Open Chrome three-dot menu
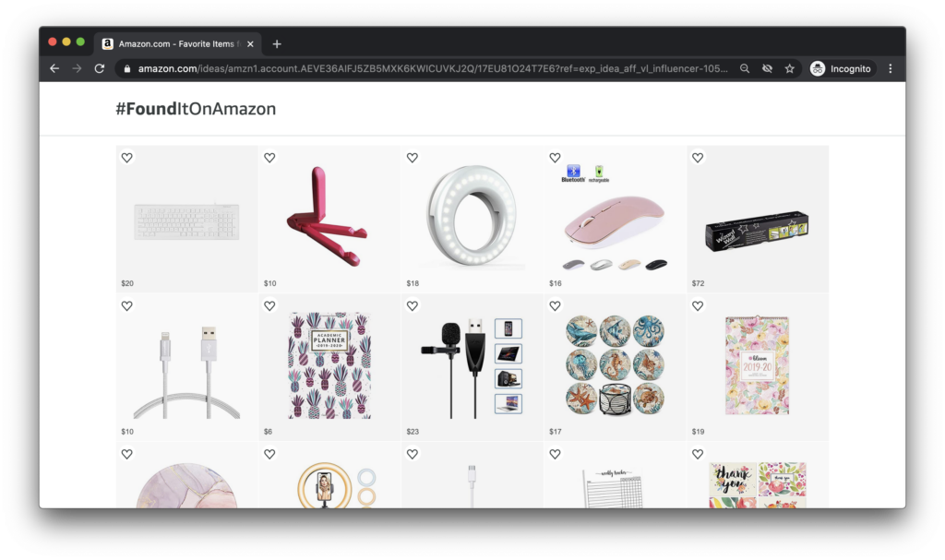 pos(891,68)
